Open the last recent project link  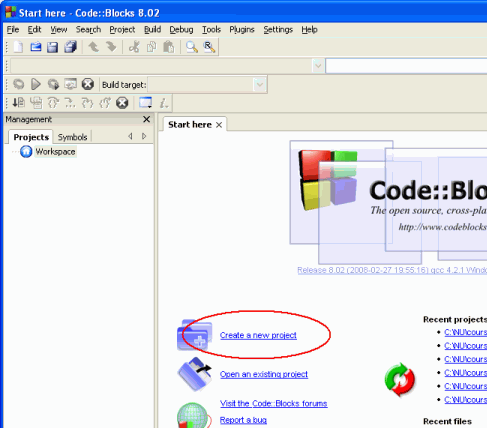(x=465, y=400)
